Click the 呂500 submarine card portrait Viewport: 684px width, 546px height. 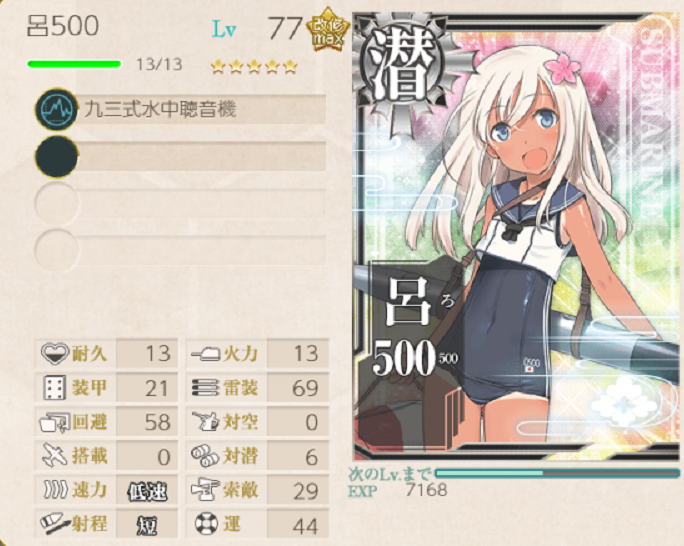tap(516, 236)
